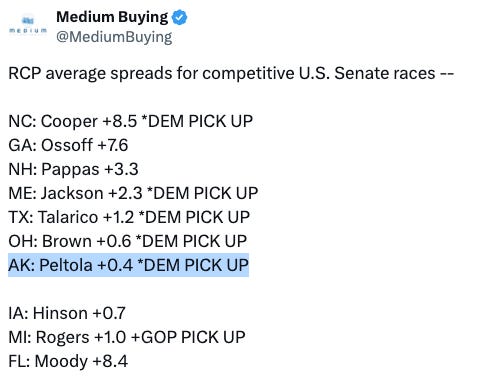Click the ME: Jackson +2.3 line

tap(133, 193)
